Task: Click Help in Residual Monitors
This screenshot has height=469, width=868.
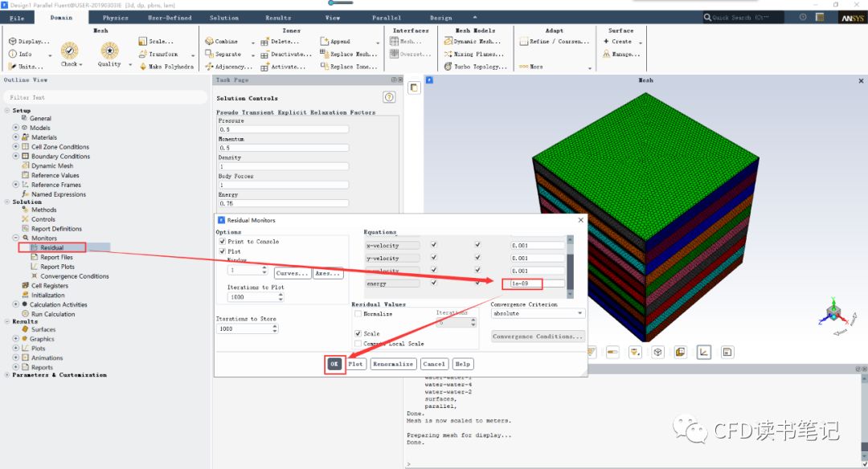Action: [x=462, y=364]
